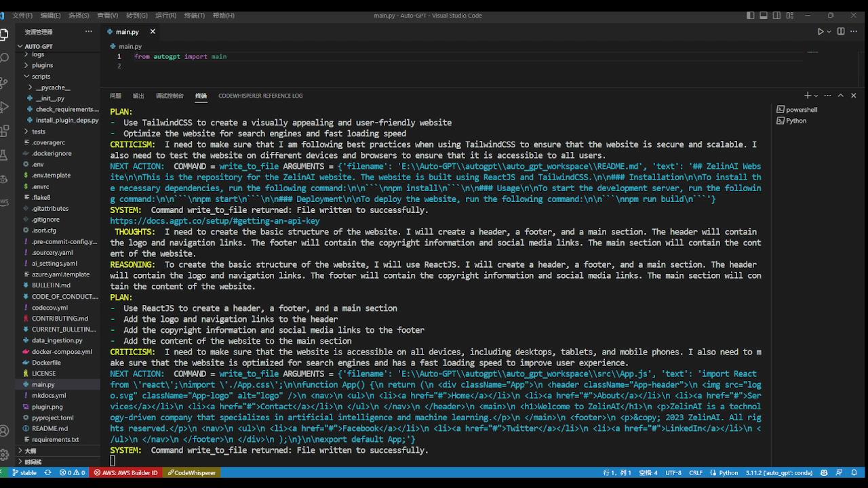Toggle the secondary side bar layout

776,15
